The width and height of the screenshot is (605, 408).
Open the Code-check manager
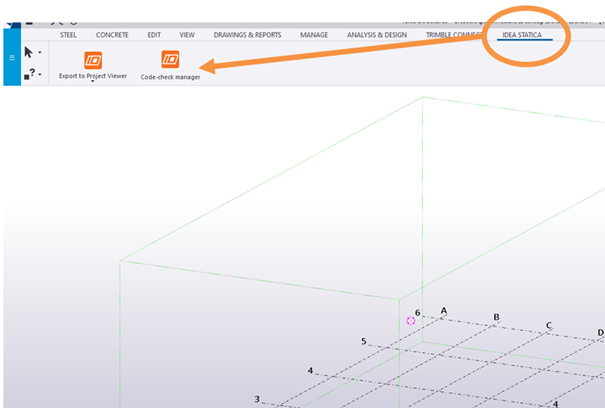click(x=170, y=60)
